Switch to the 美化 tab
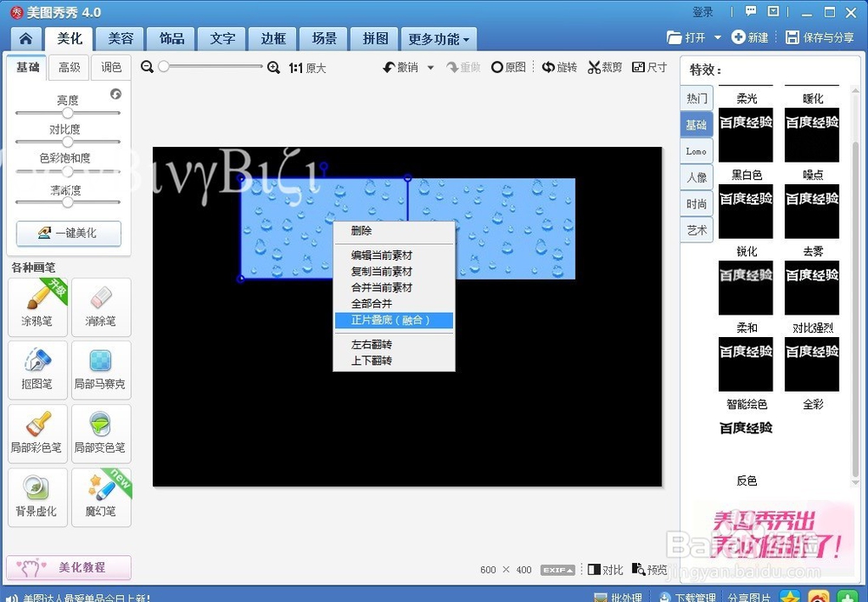The image size is (868, 602). click(69, 39)
